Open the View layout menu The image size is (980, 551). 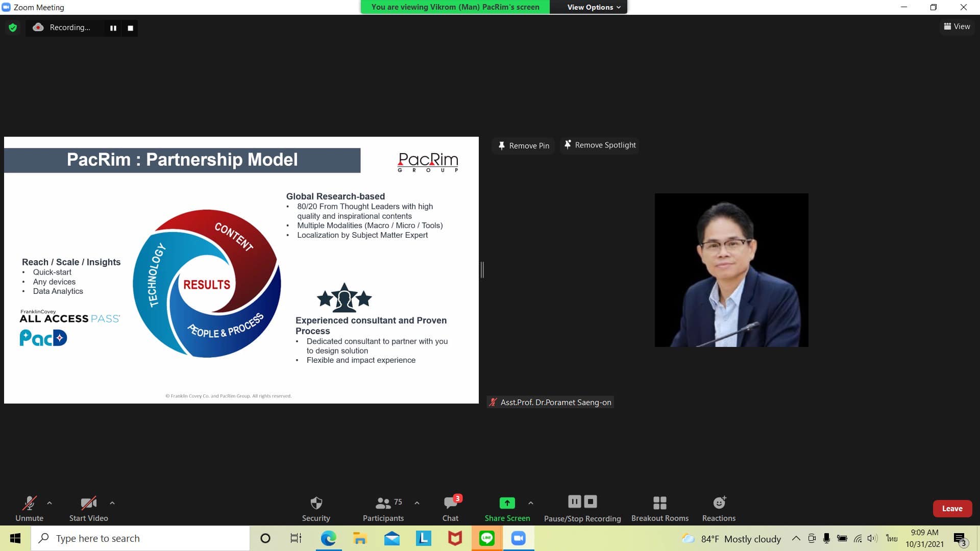point(957,27)
